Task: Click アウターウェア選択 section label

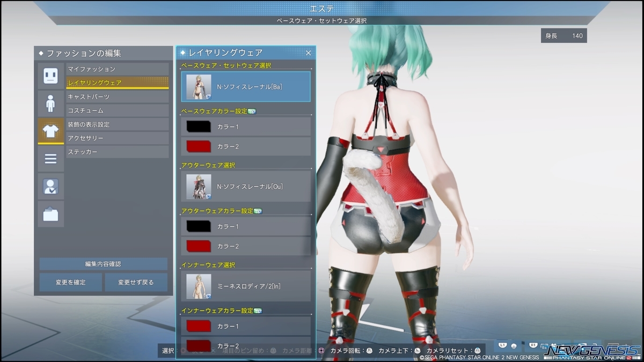Action: click(208, 165)
